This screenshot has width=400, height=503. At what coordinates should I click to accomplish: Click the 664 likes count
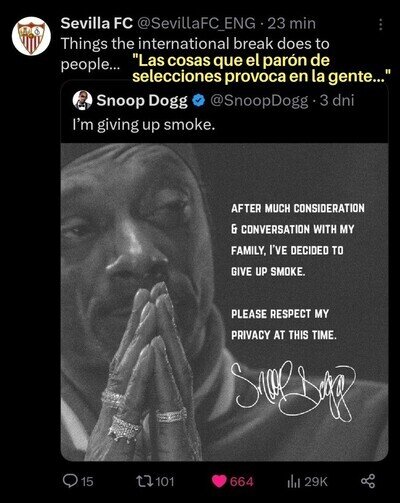click(x=242, y=482)
